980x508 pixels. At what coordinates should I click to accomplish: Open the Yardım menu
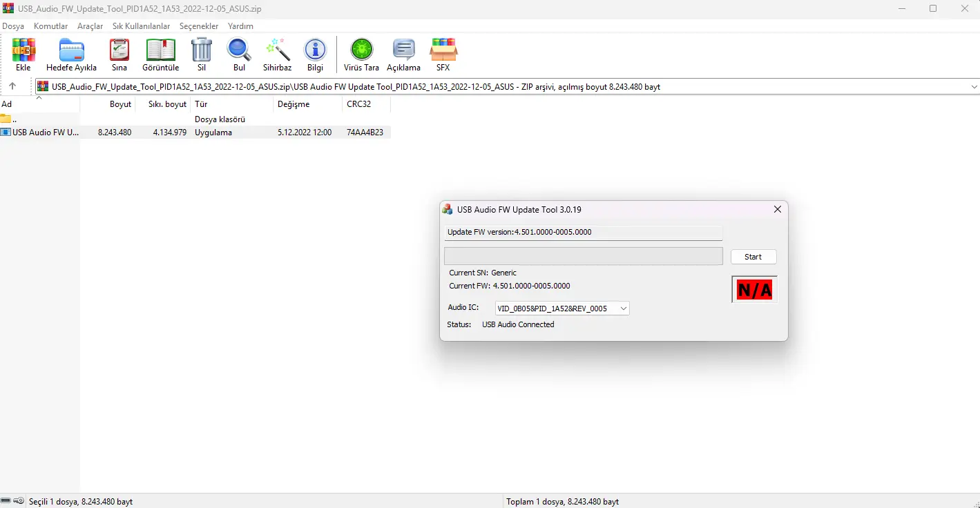(x=240, y=26)
